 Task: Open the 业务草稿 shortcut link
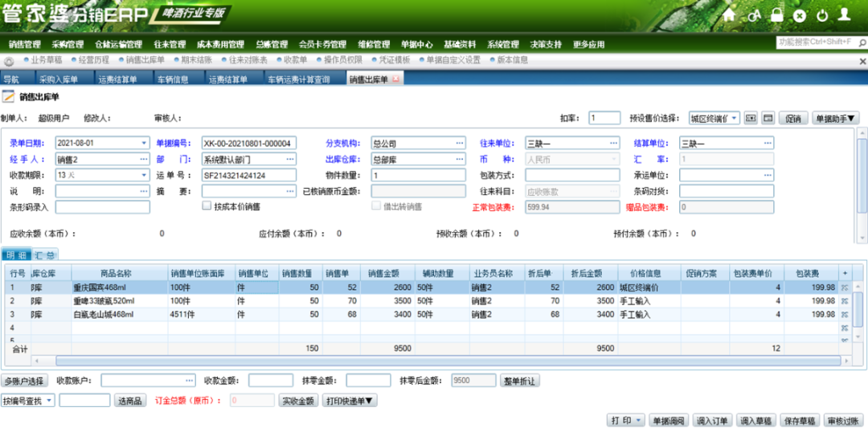point(47,60)
